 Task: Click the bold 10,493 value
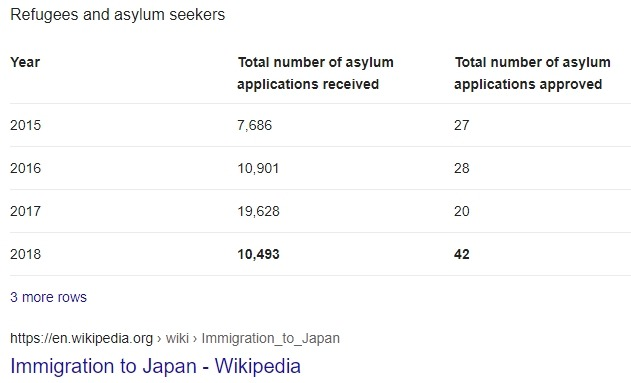258,254
